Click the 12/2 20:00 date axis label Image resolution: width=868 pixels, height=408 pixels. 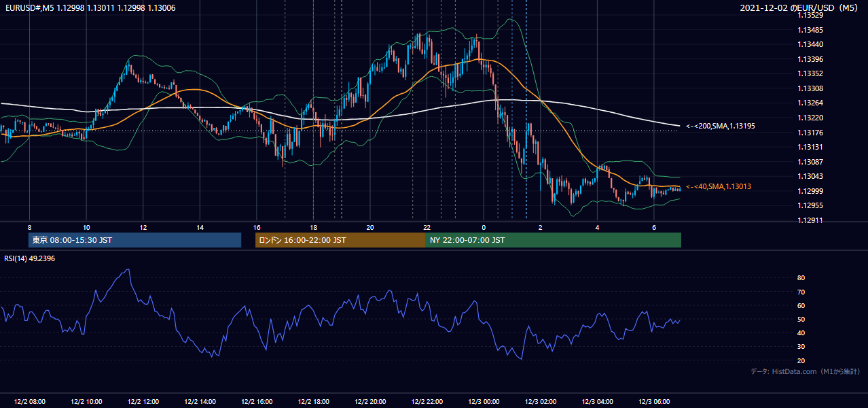[369, 402]
